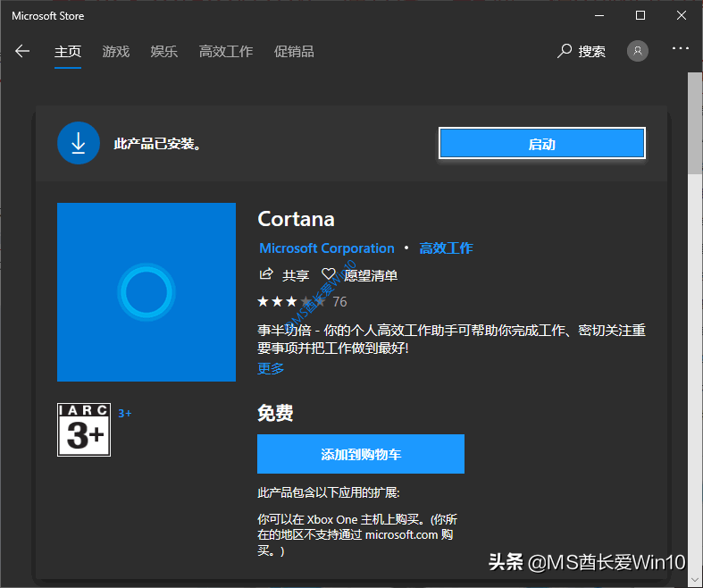Switch to the 高效工作 tab

tap(226, 52)
